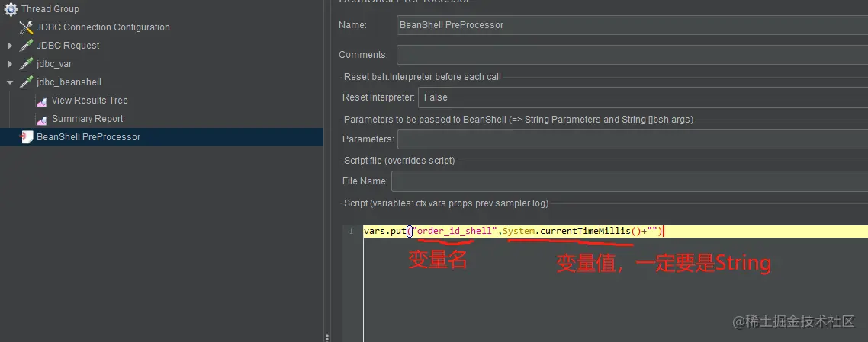This screenshot has width=868, height=342.
Task: Collapse the jdbc_beanshell tree node
Action: [10, 82]
